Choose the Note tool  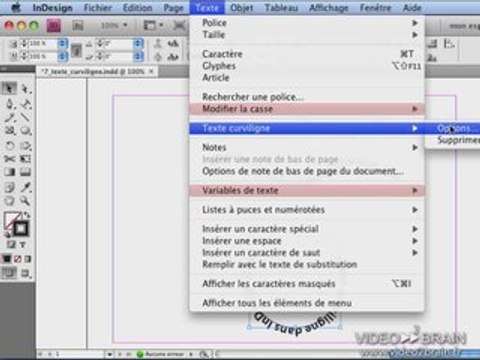pyautogui.click(x=9, y=187)
